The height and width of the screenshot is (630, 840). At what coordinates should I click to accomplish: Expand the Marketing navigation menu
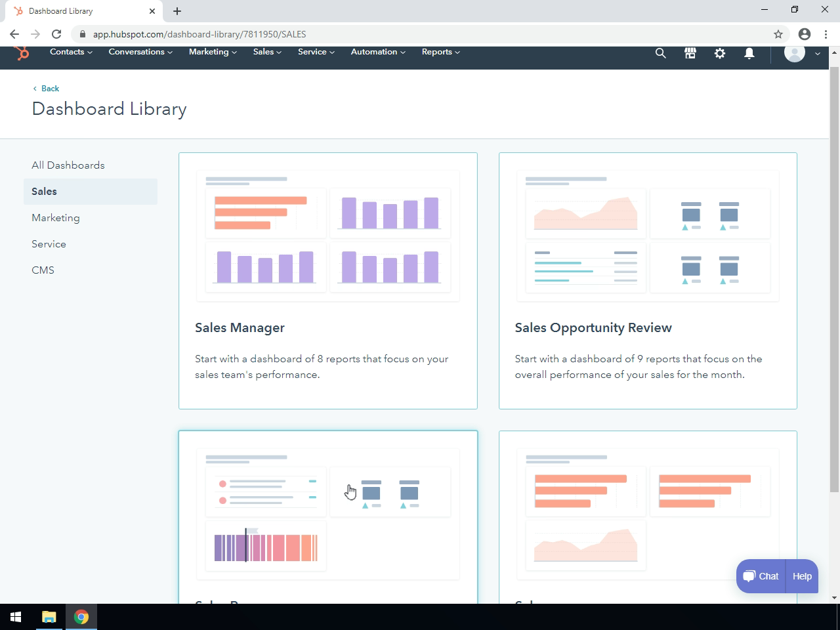click(x=213, y=52)
